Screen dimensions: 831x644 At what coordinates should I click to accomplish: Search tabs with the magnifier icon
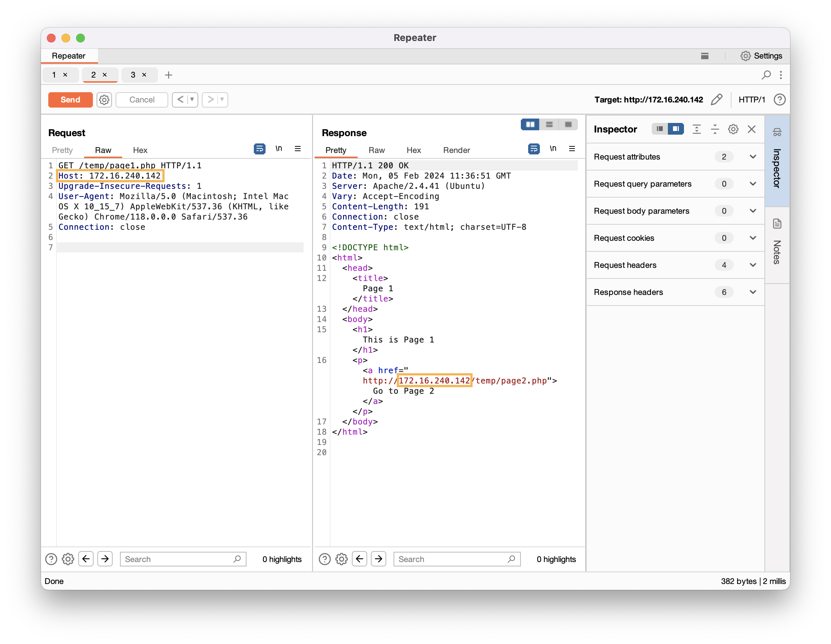[x=766, y=75]
